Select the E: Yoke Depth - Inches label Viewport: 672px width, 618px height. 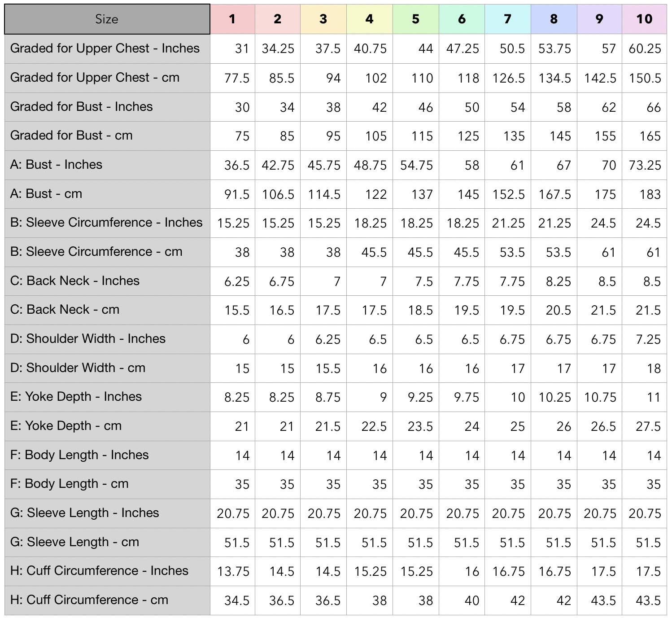pos(76,397)
